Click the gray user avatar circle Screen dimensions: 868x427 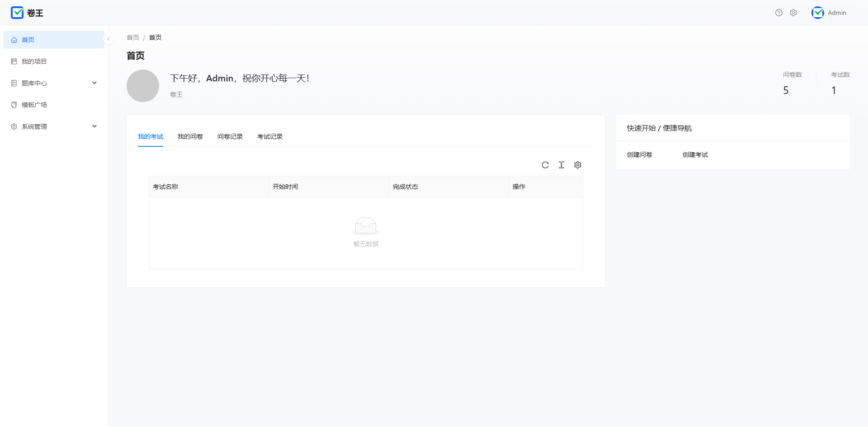(143, 86)
